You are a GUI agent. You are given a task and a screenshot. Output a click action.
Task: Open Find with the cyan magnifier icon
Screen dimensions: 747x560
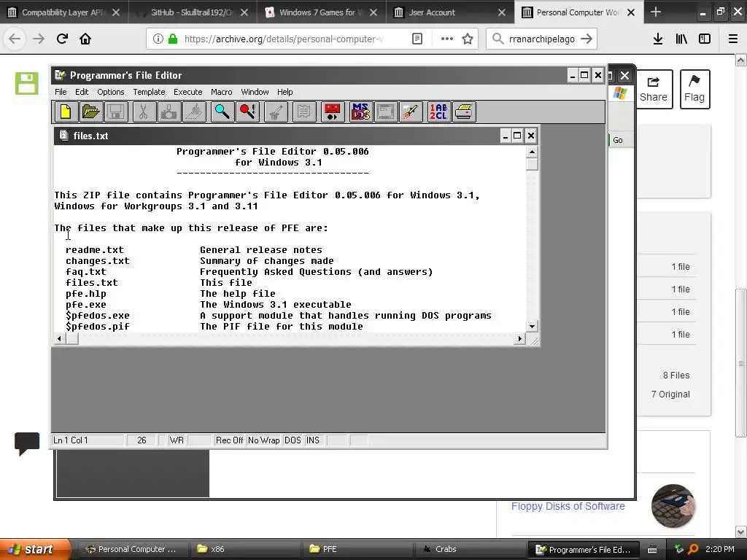click(x=222, y=112)
